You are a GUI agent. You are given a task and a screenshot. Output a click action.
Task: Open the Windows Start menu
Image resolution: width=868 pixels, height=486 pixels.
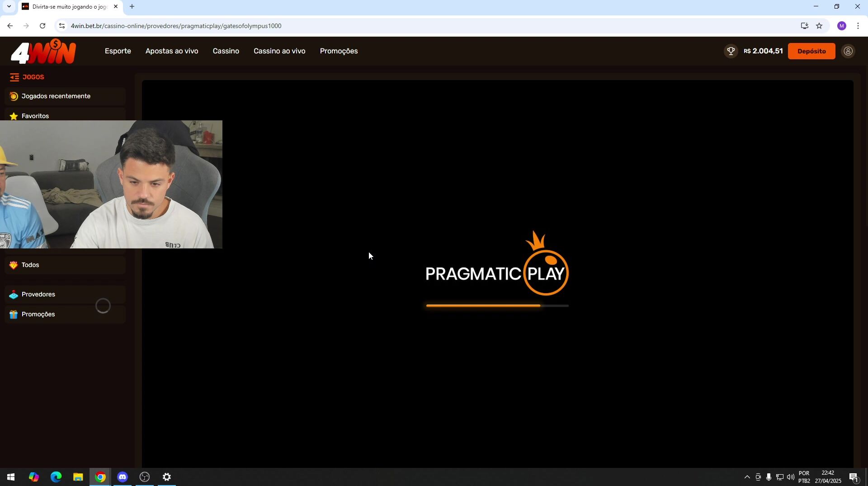coord(11,477)
